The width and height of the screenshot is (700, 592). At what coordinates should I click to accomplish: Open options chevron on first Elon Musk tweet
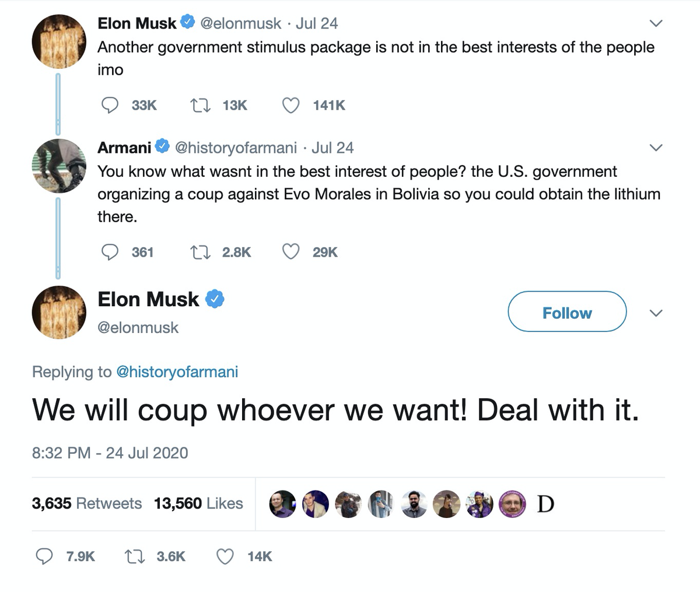(x=656, y=23)
